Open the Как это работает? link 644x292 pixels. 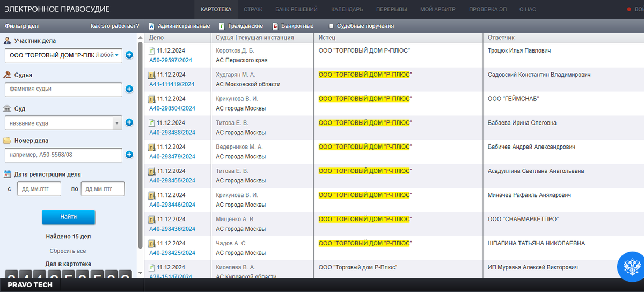pos(115,26)
